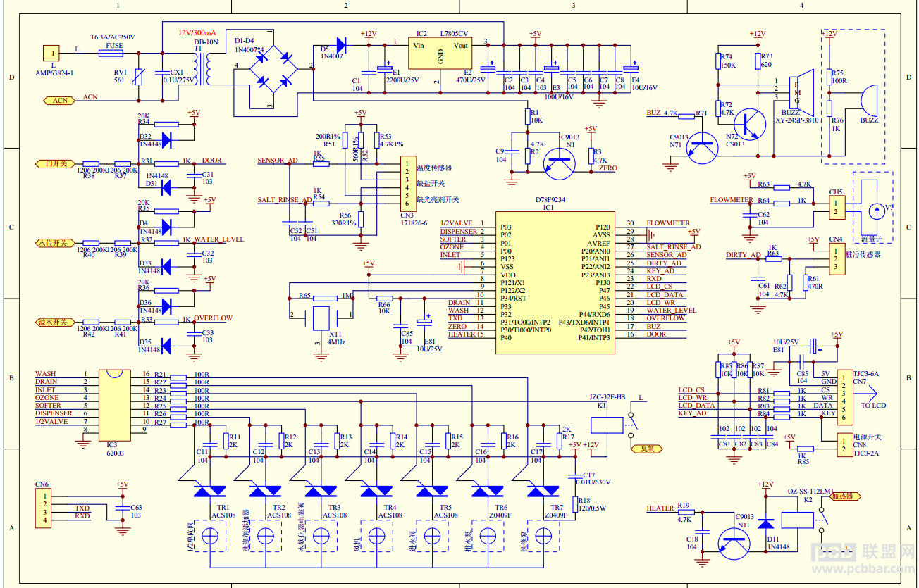Click the DIRTY_AD label near C61
This screenshot has width=919, height=588.
(744, 255)
